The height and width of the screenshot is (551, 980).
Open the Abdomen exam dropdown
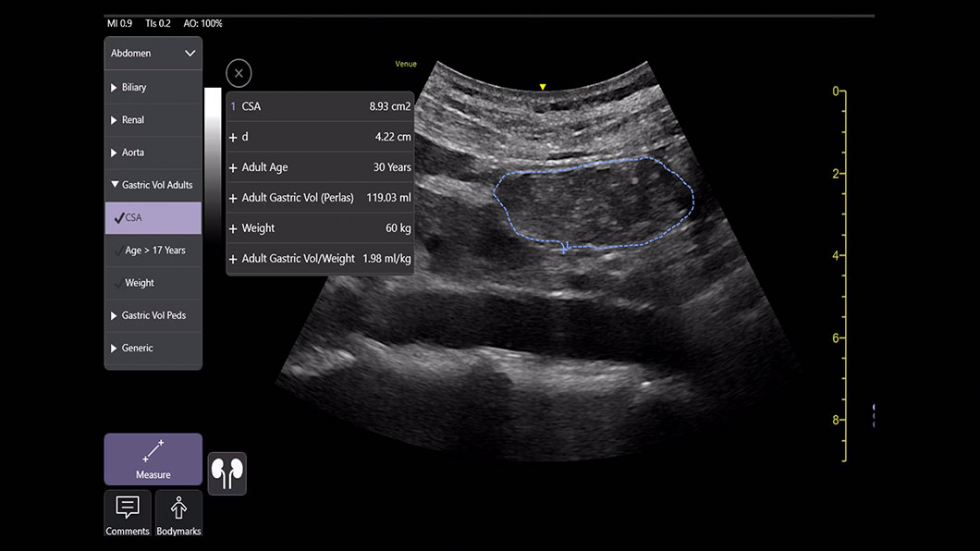click(153, 53)
